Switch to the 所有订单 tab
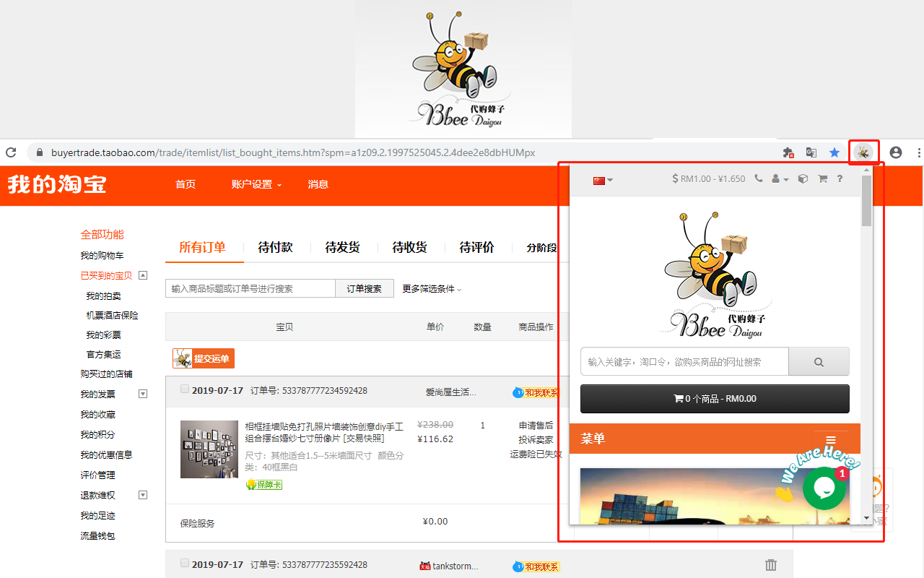 (x=202, y=247)
